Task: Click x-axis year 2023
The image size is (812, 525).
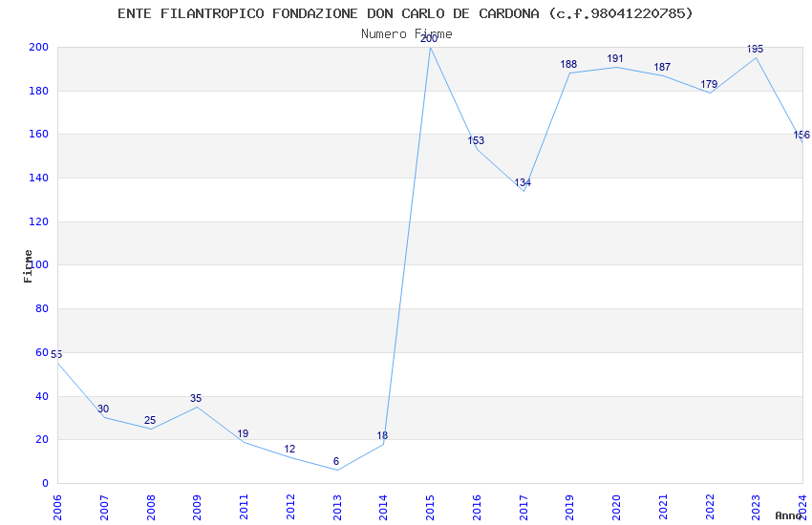Action: 756,507
